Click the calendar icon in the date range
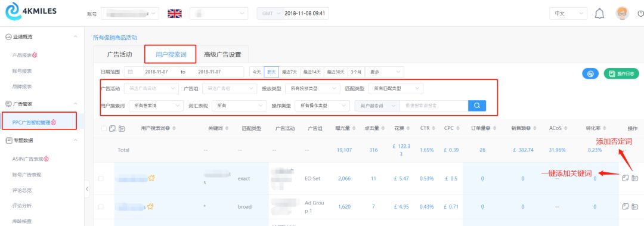 pyautogui.click(x=131, y=72)
